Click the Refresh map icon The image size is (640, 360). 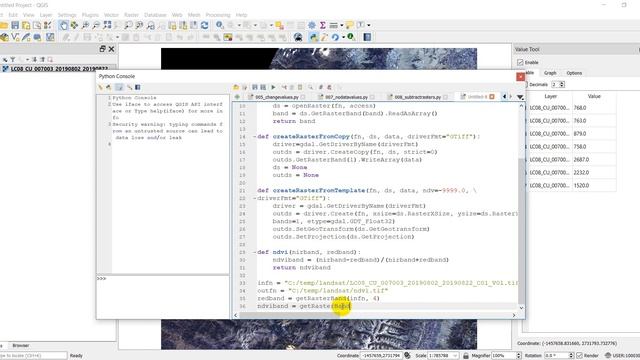pos(204,25)
